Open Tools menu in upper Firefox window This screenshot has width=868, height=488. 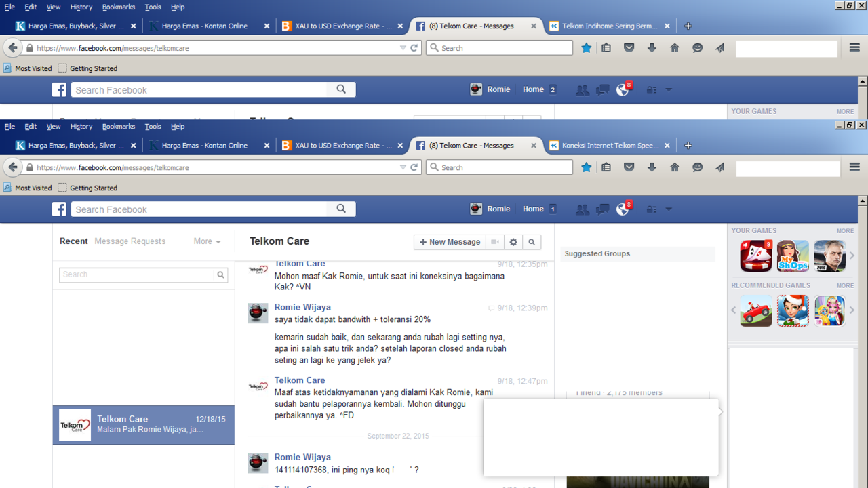[153, 7]
